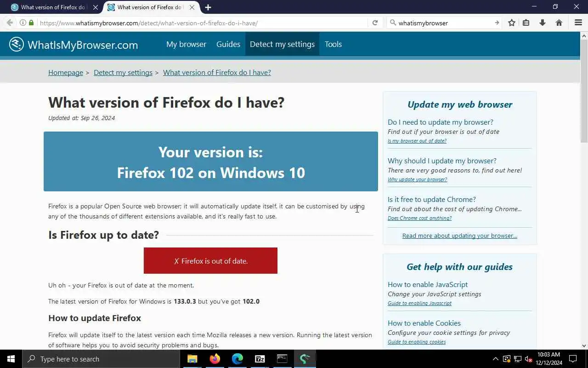The width and height of the screenshot is (588, 368).
Task: Click the Homepage breadcrumb link
Action: tap(66, 72)
